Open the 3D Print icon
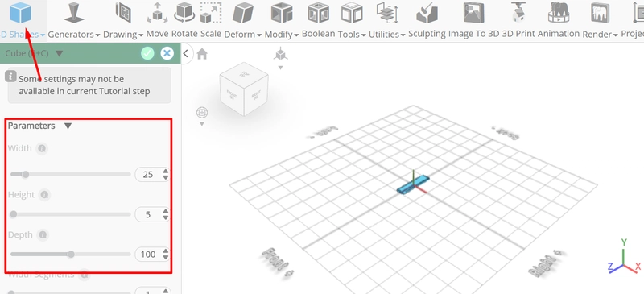The image size is (644, 294). (x=519, y=12)
